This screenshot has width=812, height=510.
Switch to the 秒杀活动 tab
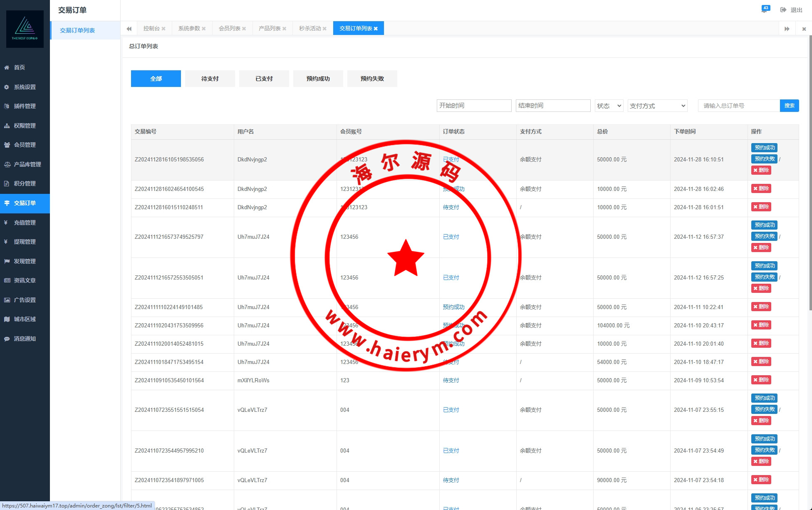[310, 28]
